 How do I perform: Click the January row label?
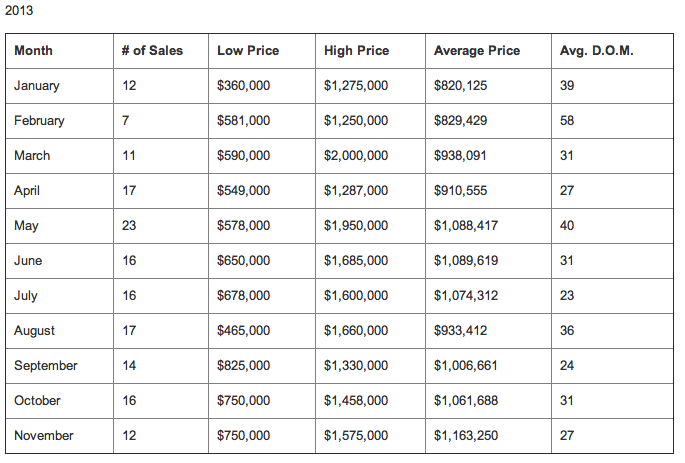pyautogui.click(x=37, y=86)
